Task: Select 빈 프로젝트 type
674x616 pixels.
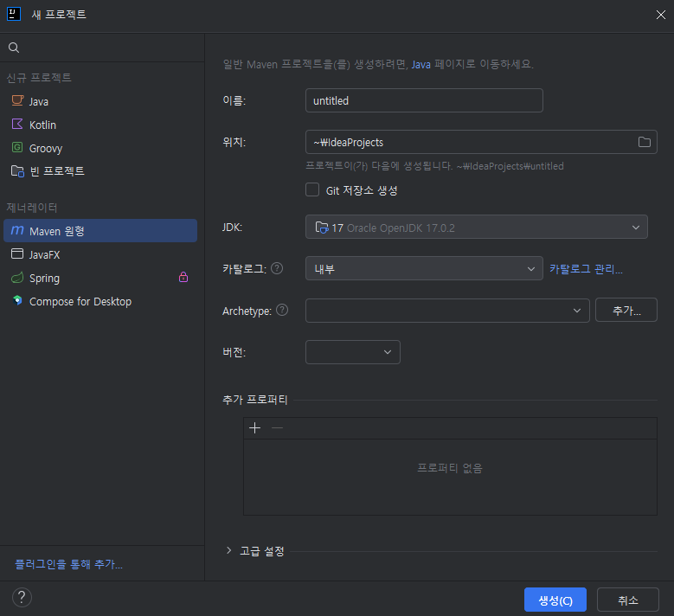Action: (x=100, y=171)
